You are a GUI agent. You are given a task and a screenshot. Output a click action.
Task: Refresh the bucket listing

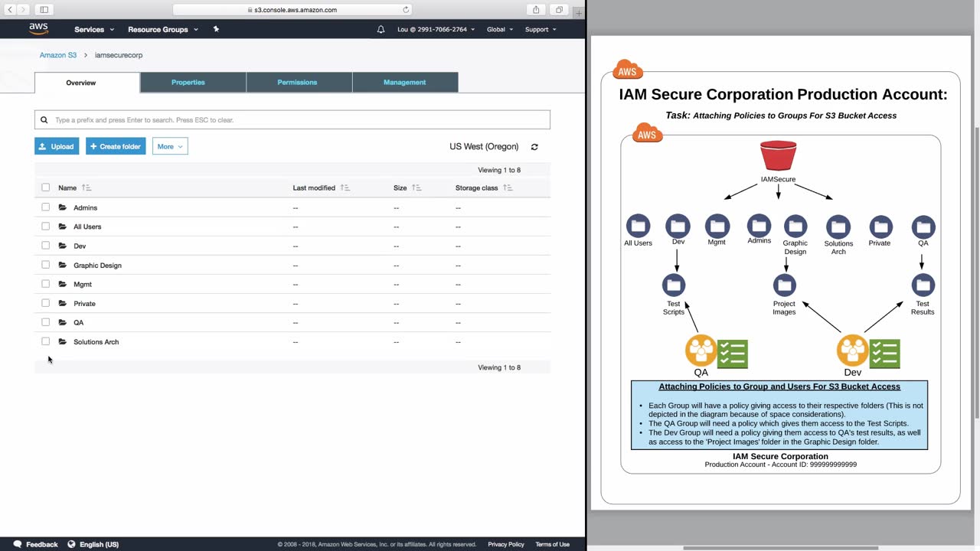(534, 147)
